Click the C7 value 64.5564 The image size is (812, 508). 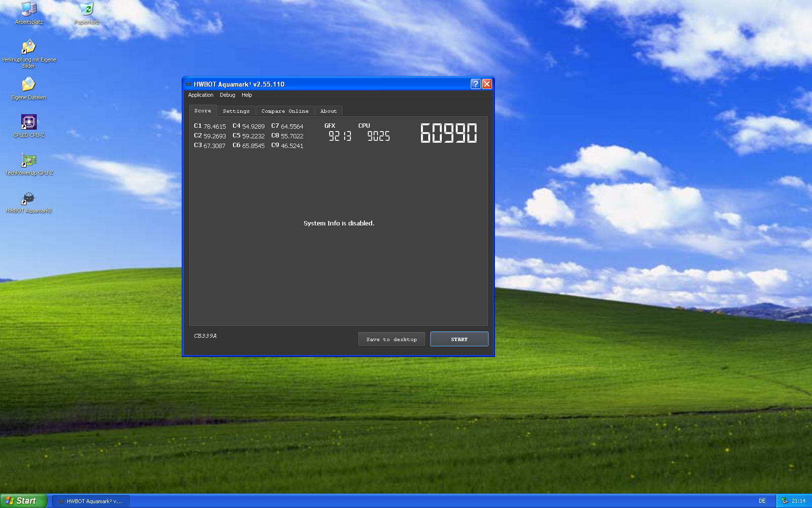point(292,127)
